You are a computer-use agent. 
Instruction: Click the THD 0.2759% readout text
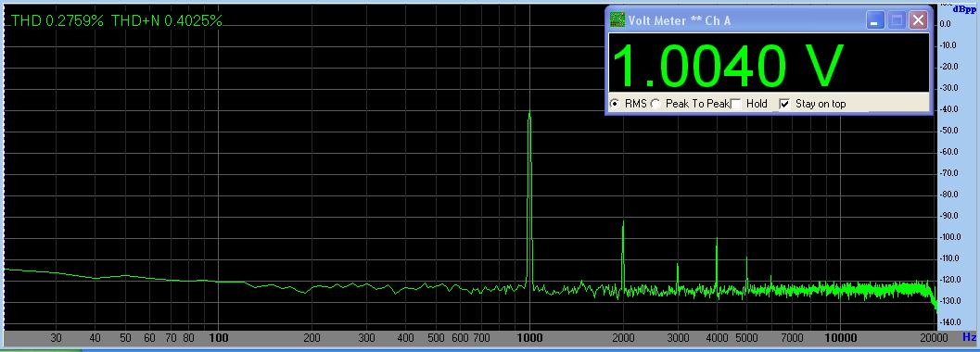coord(57,20)
